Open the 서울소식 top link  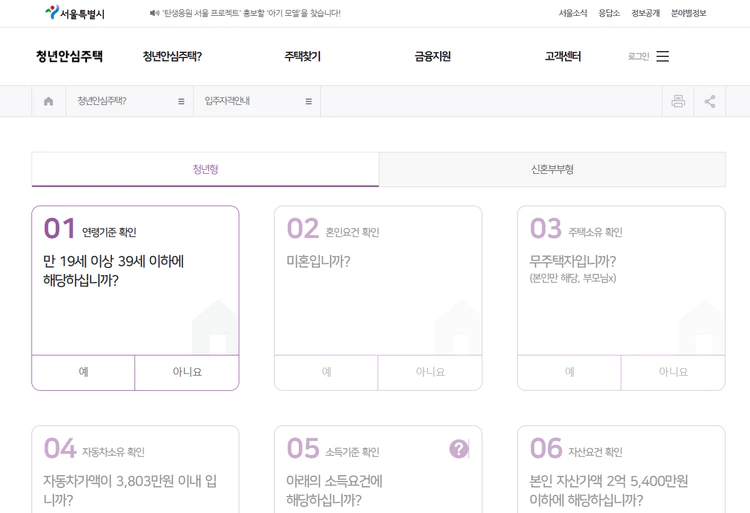coord(573,13)
